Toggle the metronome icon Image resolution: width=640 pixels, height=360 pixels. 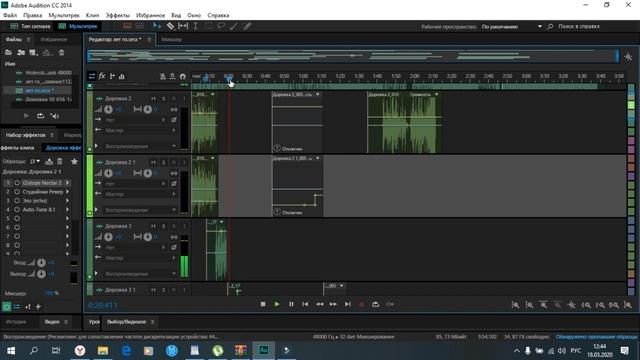click(162, 76)
